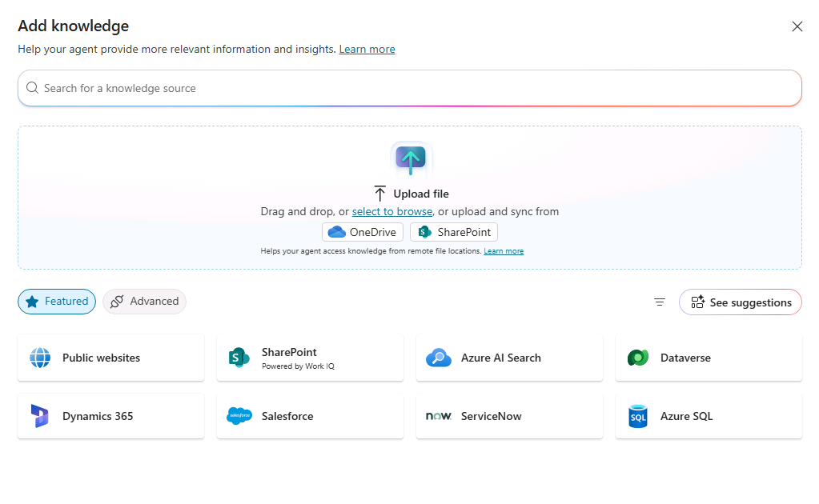The width and height of the screenshot is (819, 504).
Task: Click the green Dataverse icon
Action: click(x=638, y=358)
